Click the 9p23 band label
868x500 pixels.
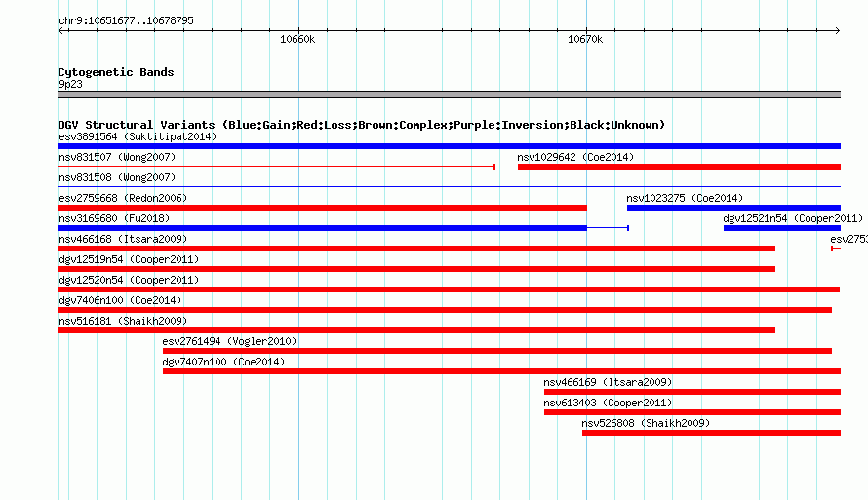coord(70,84)
